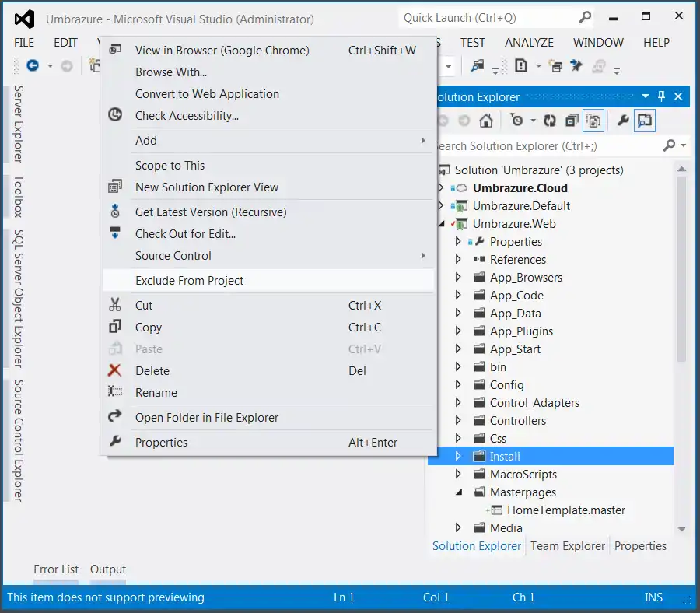700x613 pixels.
Task: Open the Output tab
Action: [x=108, y=569]
